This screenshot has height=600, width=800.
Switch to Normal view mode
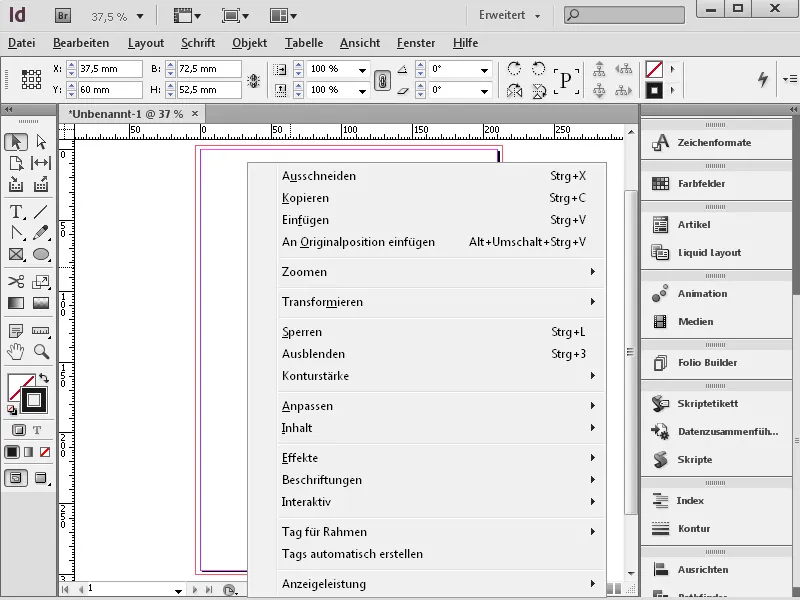pos(16,478)
